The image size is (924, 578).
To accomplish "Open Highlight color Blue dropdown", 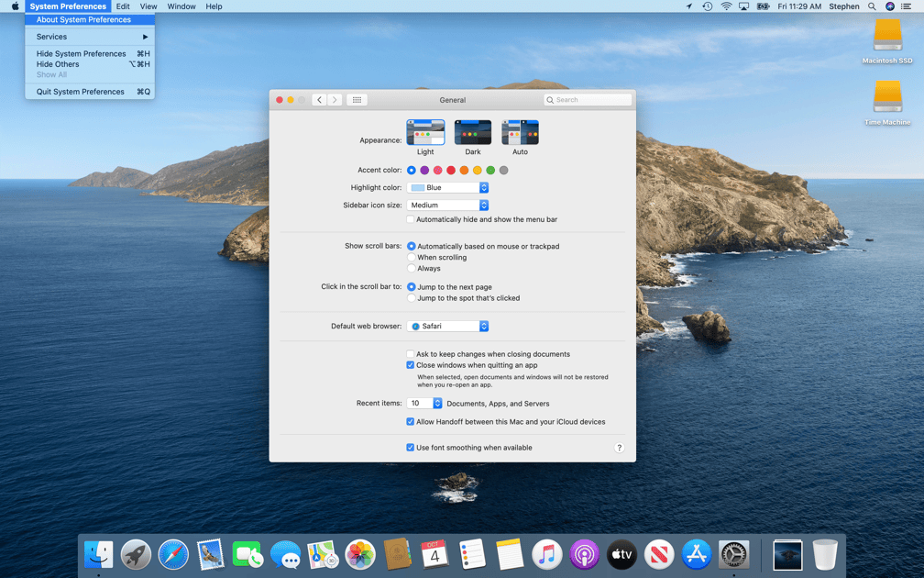I will [x=448, y=187].
